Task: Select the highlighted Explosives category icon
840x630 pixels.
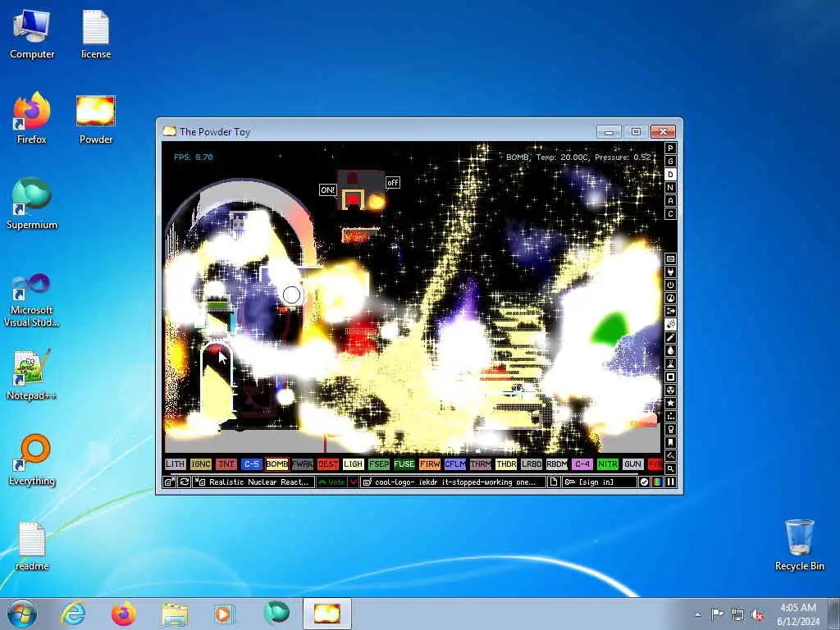Action: click(x=670, y=325)
